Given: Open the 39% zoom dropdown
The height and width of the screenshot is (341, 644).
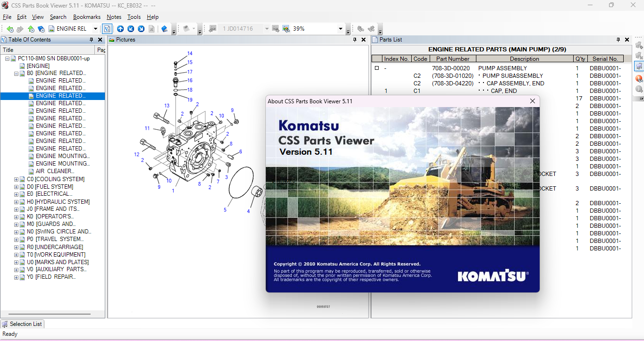Looking at the screenshot, I should pos(341,29).
